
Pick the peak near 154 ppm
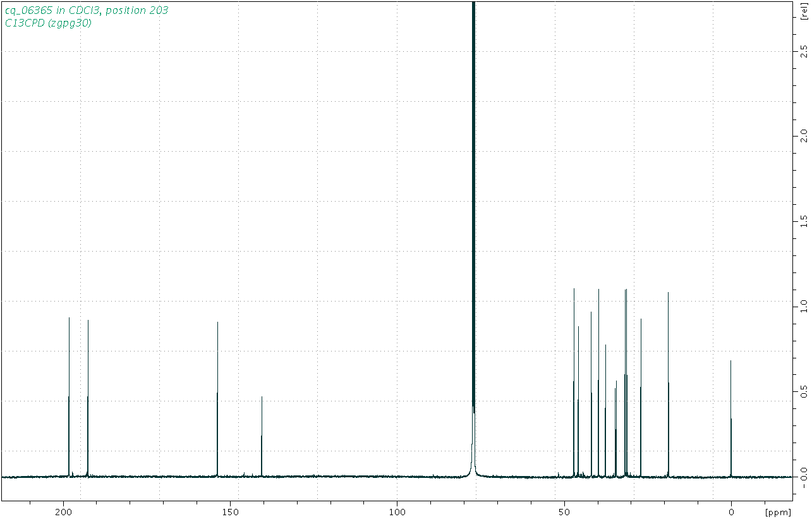coord(217,400)
